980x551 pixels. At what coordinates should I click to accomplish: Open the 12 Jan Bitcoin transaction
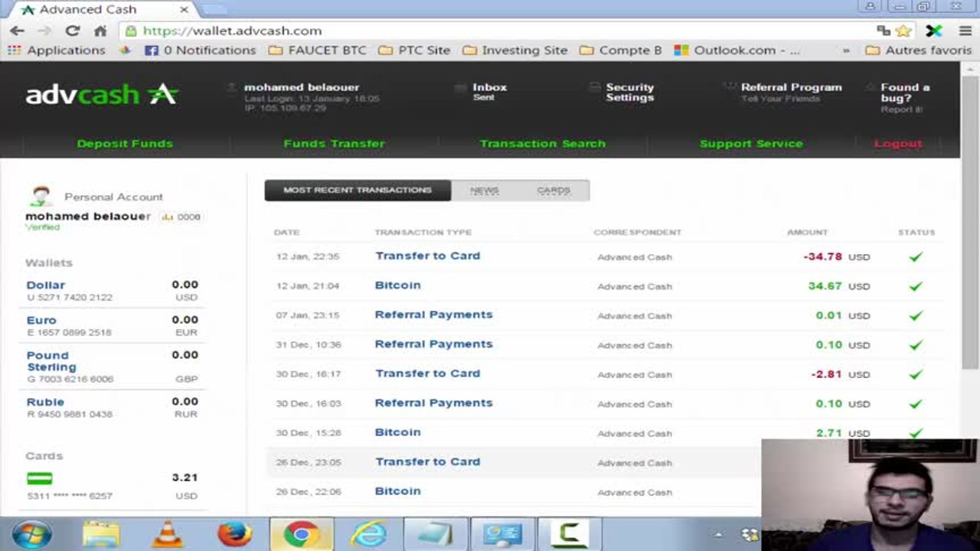pos(397,285)
